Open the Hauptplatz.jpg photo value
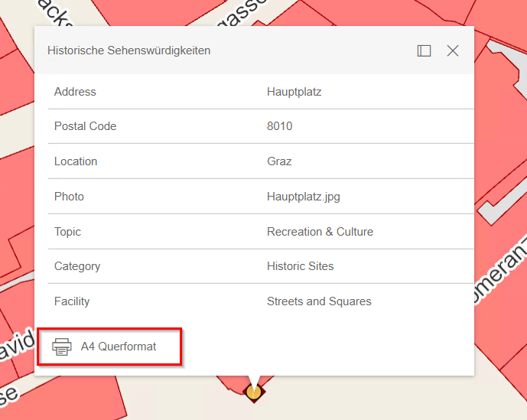This screenshot has height=420, width=527. pyautogui.click(x=304, y=197)
